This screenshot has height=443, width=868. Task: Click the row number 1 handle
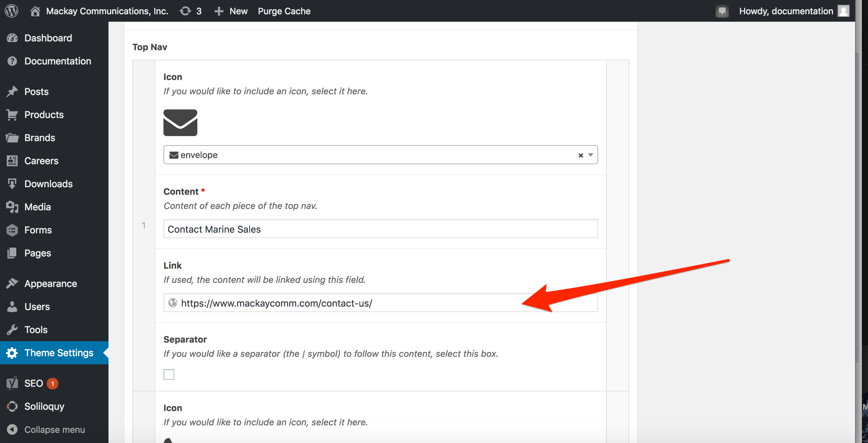pos(144,225)
